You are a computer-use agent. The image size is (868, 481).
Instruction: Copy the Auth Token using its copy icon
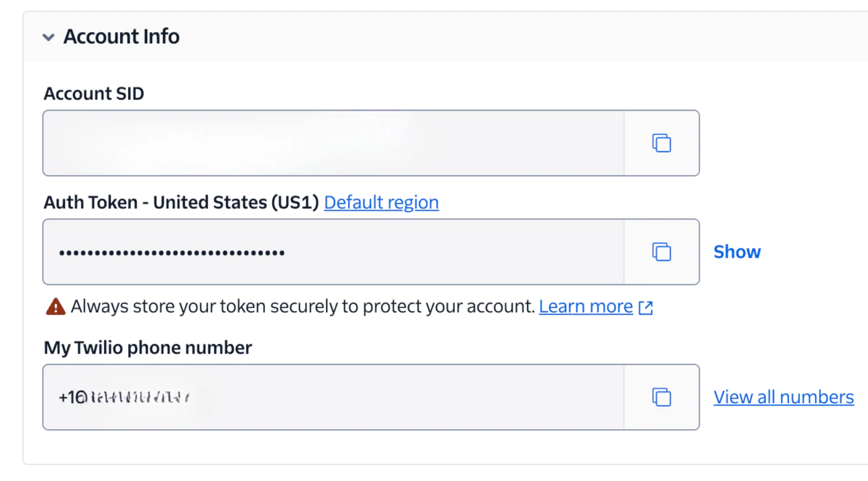662,252
